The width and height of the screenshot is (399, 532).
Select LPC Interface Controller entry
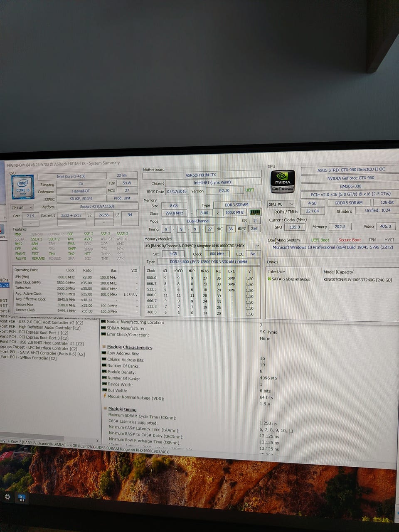click(39, 349)
